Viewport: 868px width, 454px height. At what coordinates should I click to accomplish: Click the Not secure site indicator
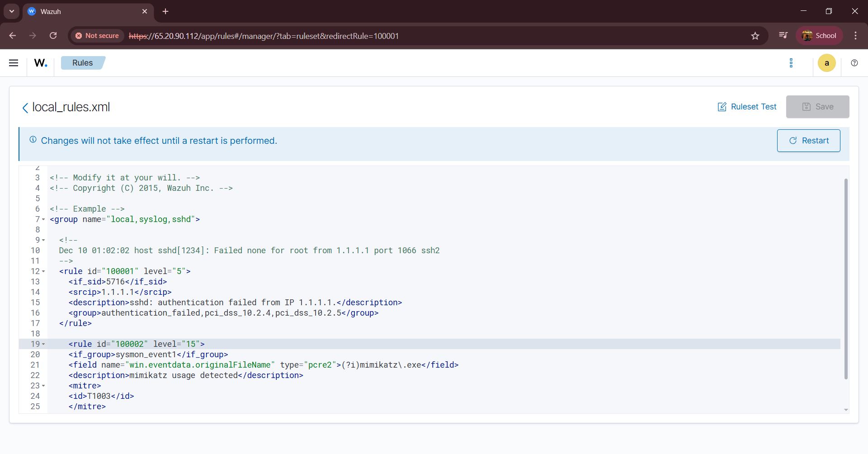97,36
